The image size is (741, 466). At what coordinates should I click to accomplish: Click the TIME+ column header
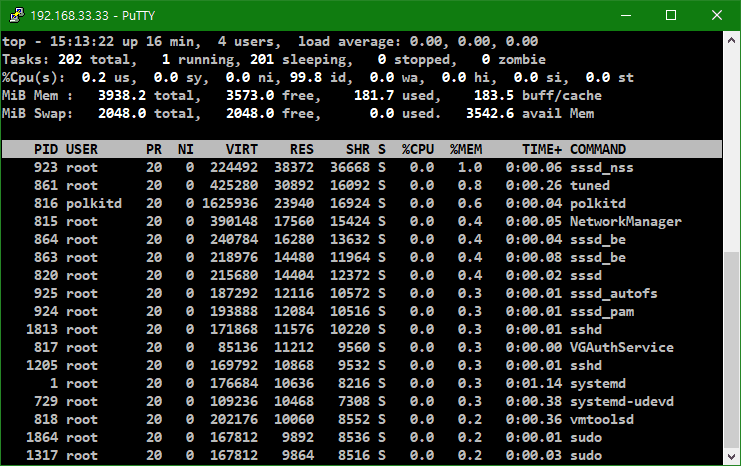(542, 149)
